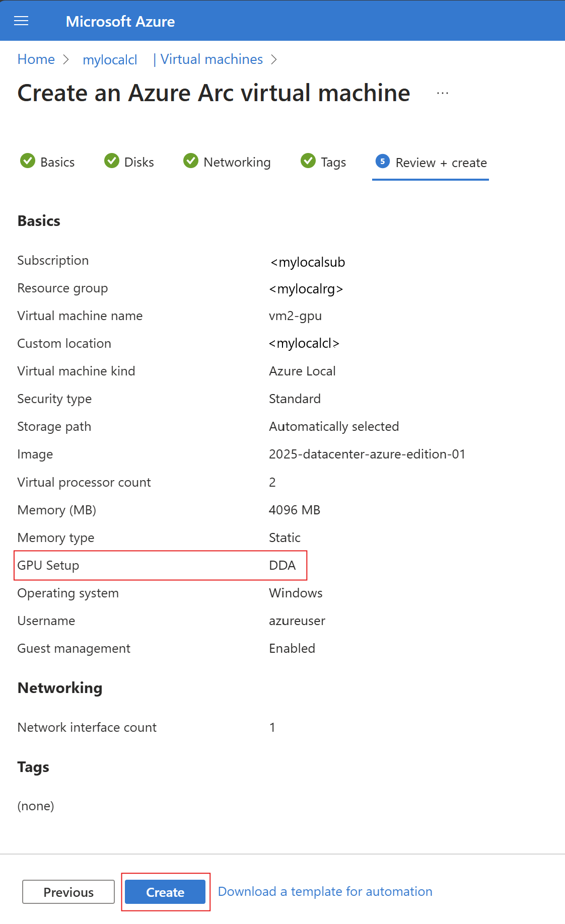This screenshot has height=924, width=565.
Task: Click the chevron after Home breadcrumb
Action: pos(66,59)
